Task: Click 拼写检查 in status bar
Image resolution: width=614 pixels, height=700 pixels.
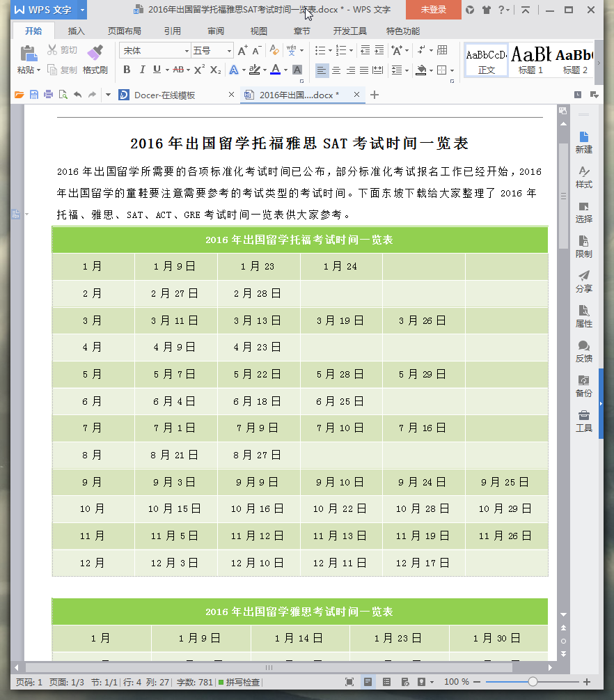Action: pos(239,682)
